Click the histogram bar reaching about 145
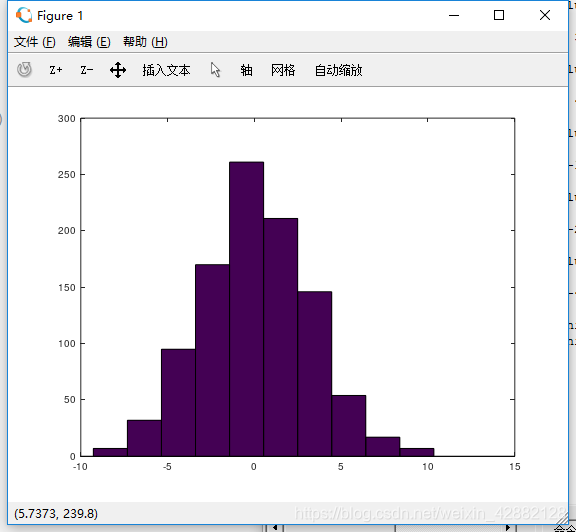Screen dimensions: 576x532 (x=315, y=374)
